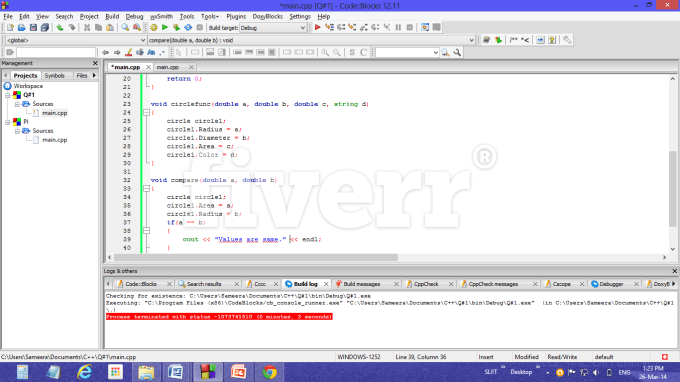
Task: Click the Build and run icon
Action: click(176, 27)
